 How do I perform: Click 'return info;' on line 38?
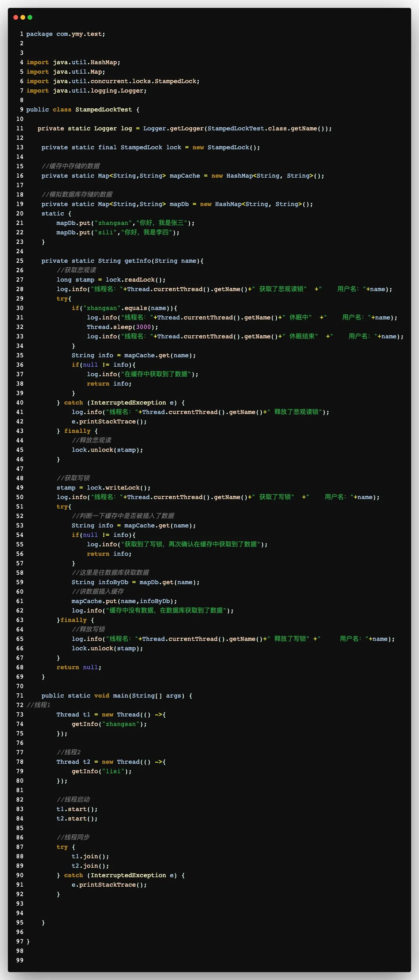pyautogui.click(x=109, y=384)
